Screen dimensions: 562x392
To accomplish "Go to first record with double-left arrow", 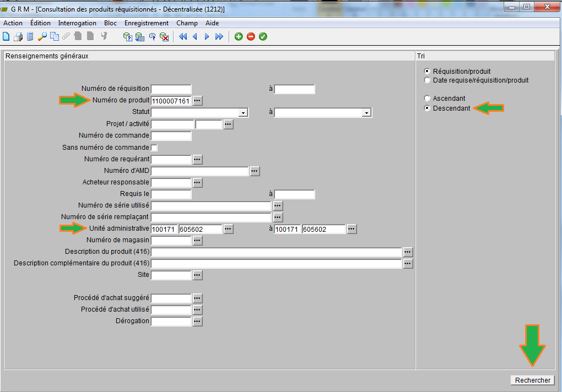I will (183, 37).
